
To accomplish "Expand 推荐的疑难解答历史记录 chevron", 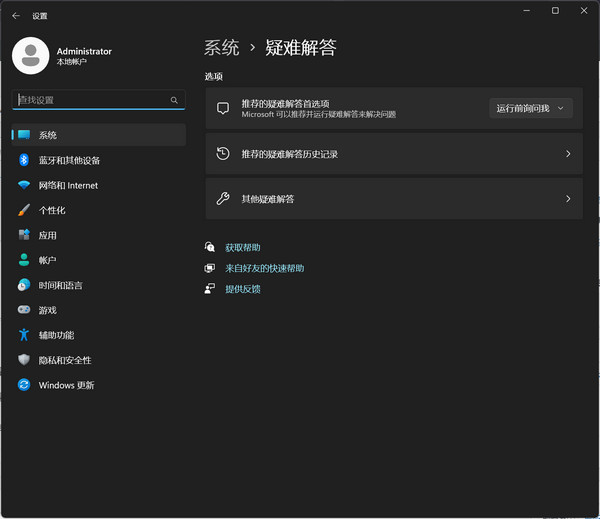I will [x=567, y=154].
